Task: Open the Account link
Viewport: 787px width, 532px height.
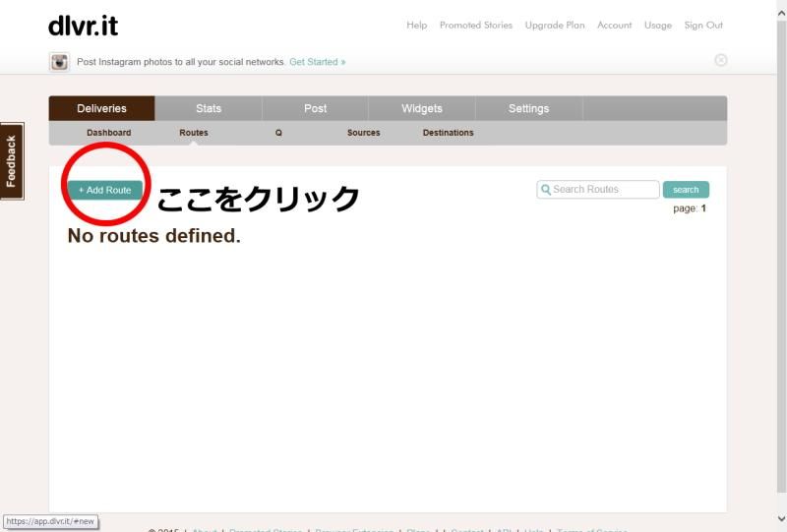Action: 614,26
